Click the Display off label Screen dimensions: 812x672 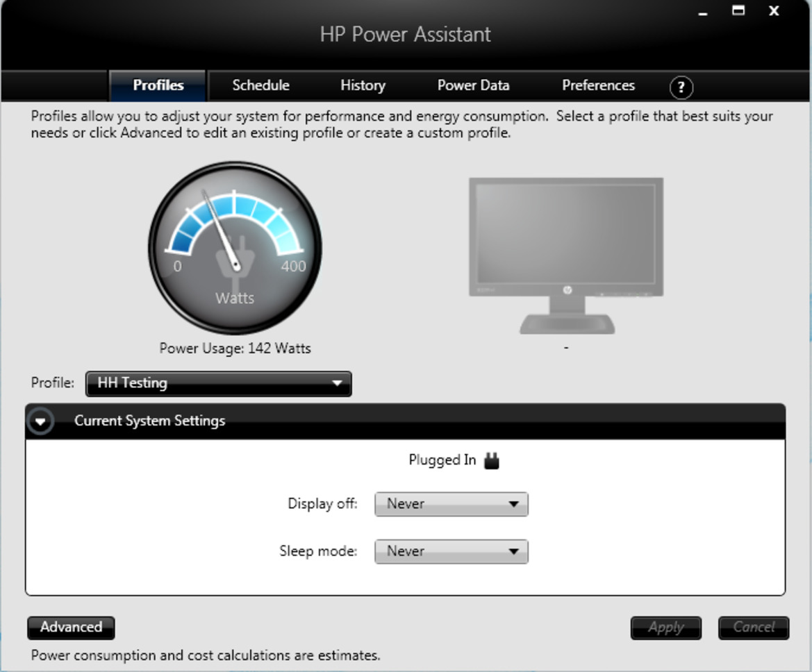pos(322,504)
